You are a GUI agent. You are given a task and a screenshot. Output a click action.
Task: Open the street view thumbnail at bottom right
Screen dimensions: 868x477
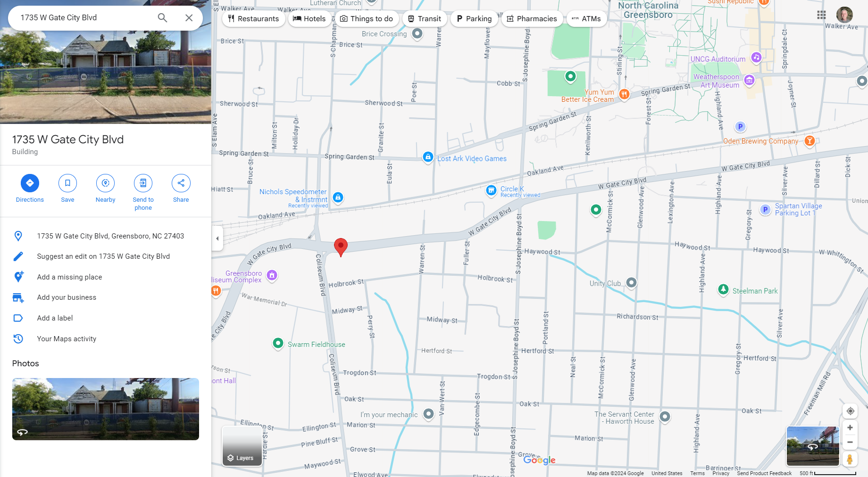pos(813,446)
